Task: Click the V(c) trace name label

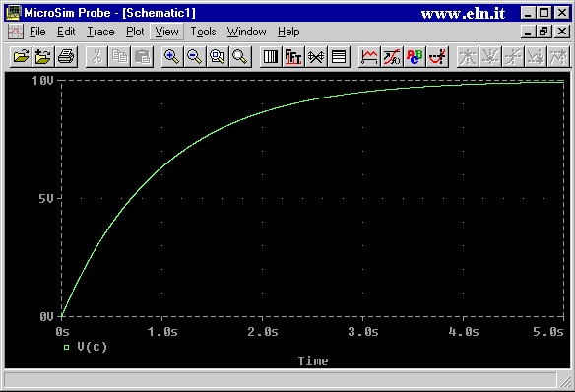Action: pyautogui.click(x=92, y=347)
